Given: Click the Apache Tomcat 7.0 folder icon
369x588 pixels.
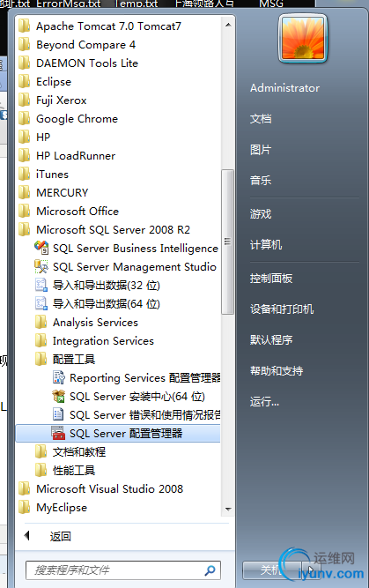Looking at the screenshot, I should [x=25, y=26].
